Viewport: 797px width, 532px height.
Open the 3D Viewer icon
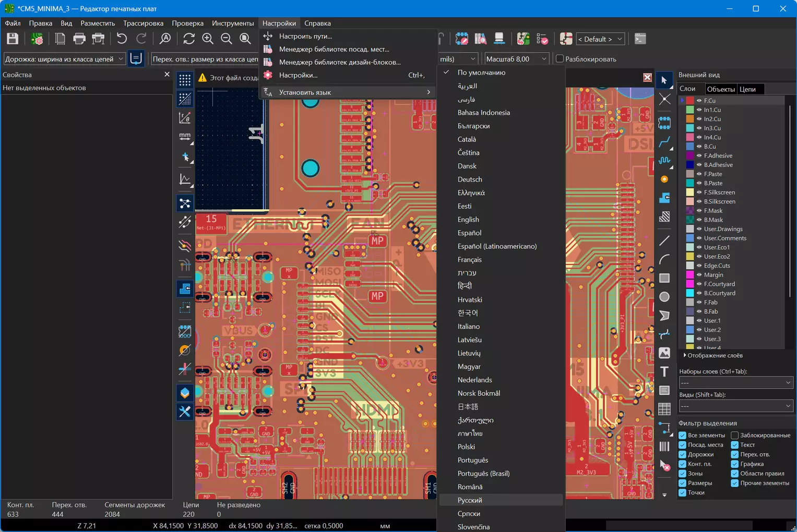point(499,39)
